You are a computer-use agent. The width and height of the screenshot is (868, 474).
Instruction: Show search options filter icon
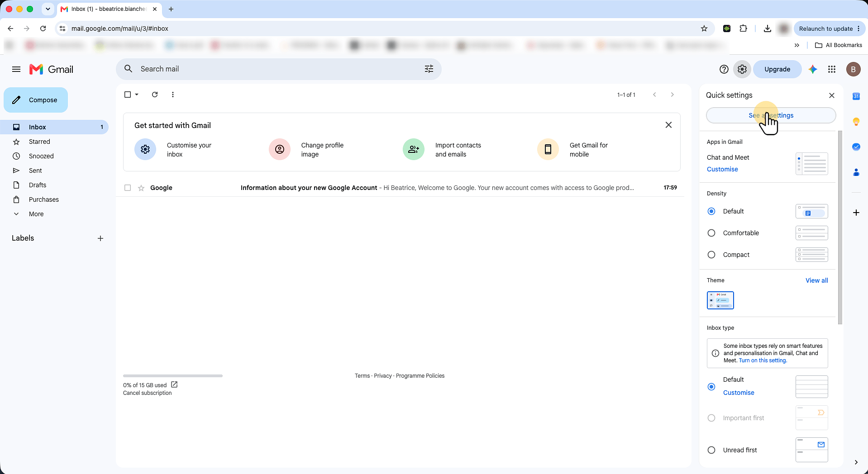[x=429, y=69]
